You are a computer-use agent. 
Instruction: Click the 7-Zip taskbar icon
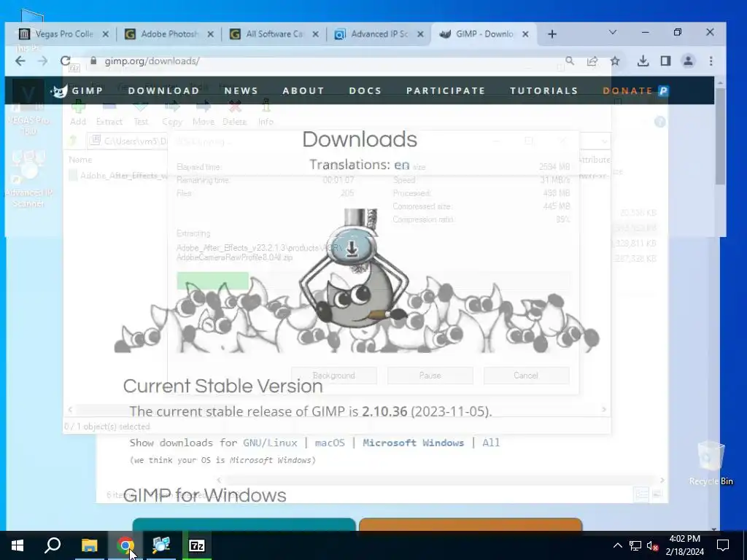[197, 545]
